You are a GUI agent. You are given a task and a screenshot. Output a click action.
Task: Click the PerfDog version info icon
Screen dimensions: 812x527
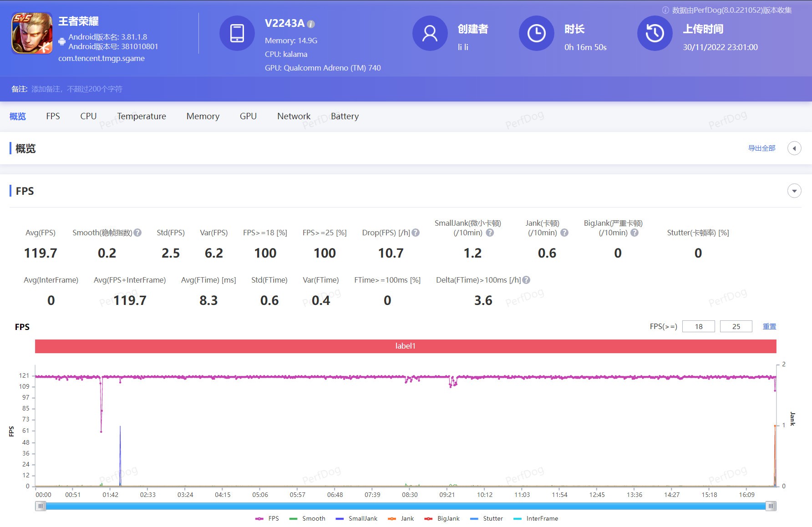665,10
